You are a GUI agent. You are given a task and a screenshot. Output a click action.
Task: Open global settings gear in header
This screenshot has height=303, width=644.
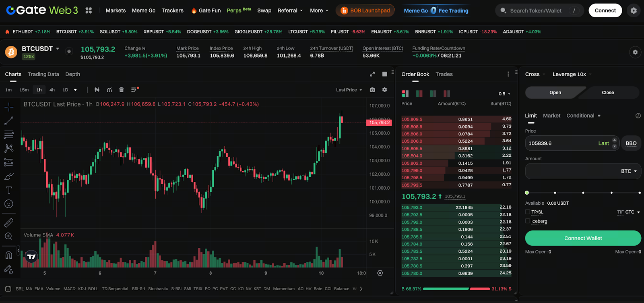pyautogui.click(x=634, y=10)
